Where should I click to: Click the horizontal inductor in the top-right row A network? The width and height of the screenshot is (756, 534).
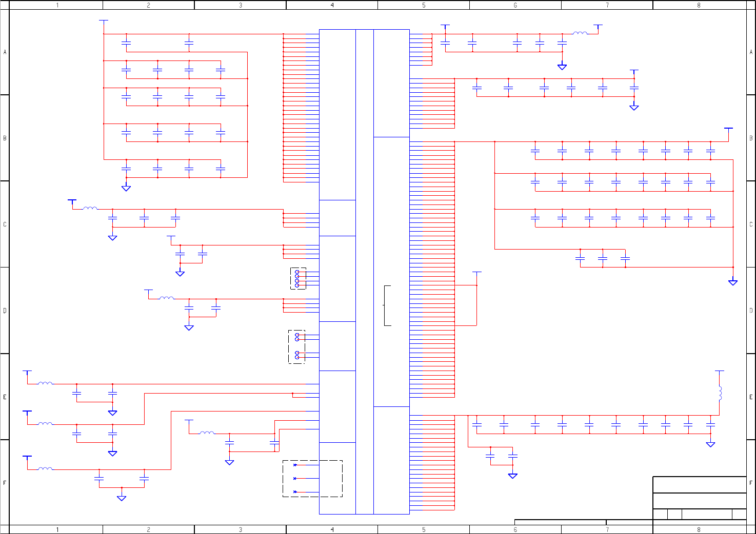click(580, 33)
